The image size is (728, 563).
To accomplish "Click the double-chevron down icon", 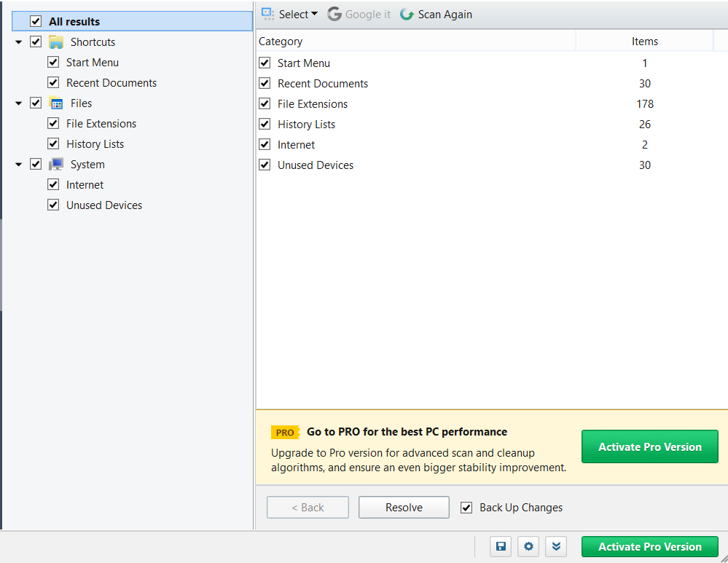I will click(556, 546).
